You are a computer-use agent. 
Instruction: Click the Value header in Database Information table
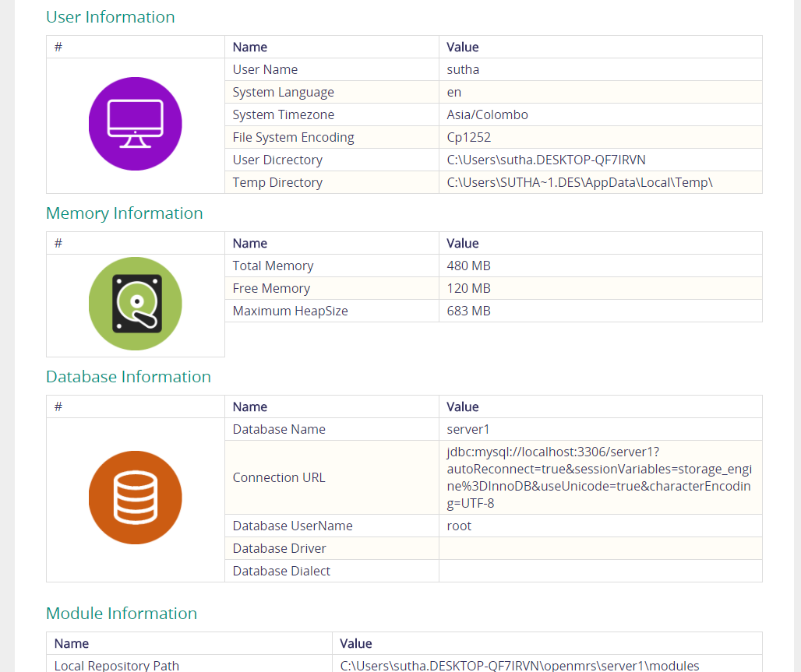pyautogui.click(x=463, y=407)
